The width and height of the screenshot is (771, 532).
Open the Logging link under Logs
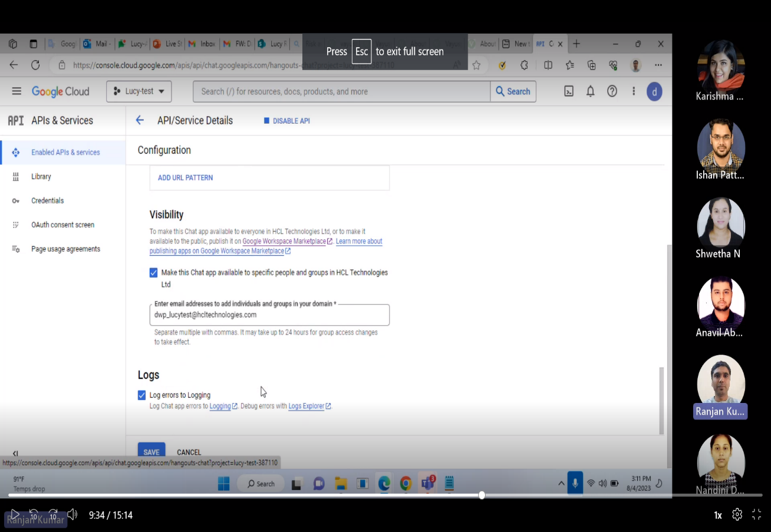tap(223, 406)
